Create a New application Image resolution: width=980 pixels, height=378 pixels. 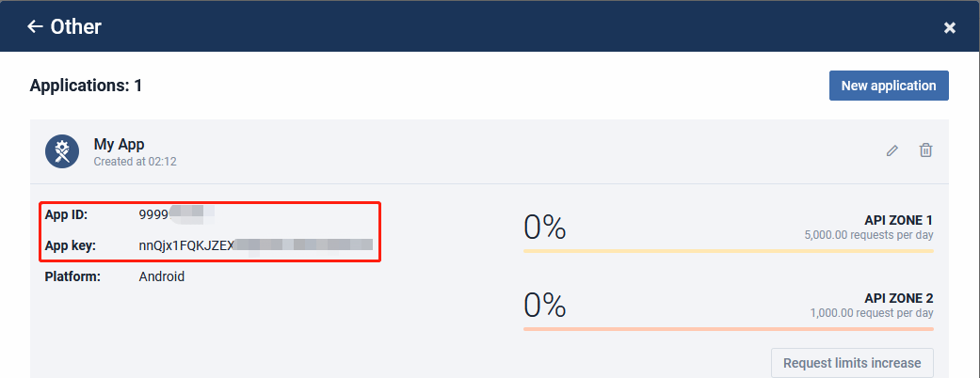click(889, 86)
